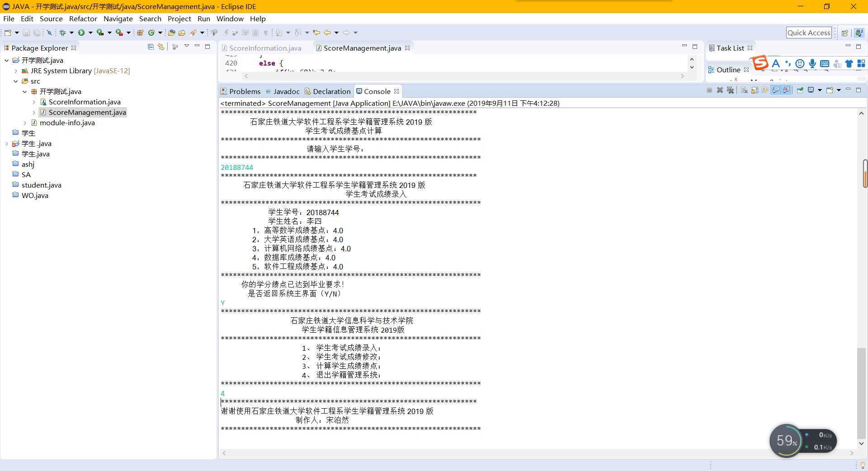Click Sogou input method microphone icon
This screenshot has height=471, width=868.
tap(812, 63)
